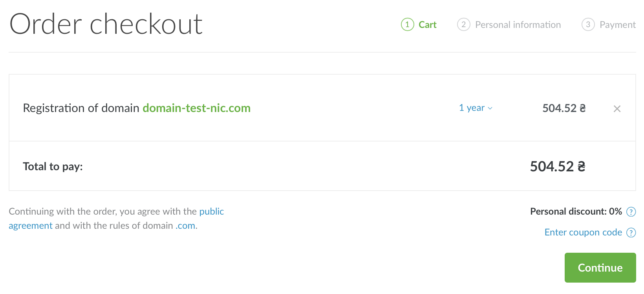644x294 pixels.
Task: Remove the domain registration from cart
Action: pos(617,109)
